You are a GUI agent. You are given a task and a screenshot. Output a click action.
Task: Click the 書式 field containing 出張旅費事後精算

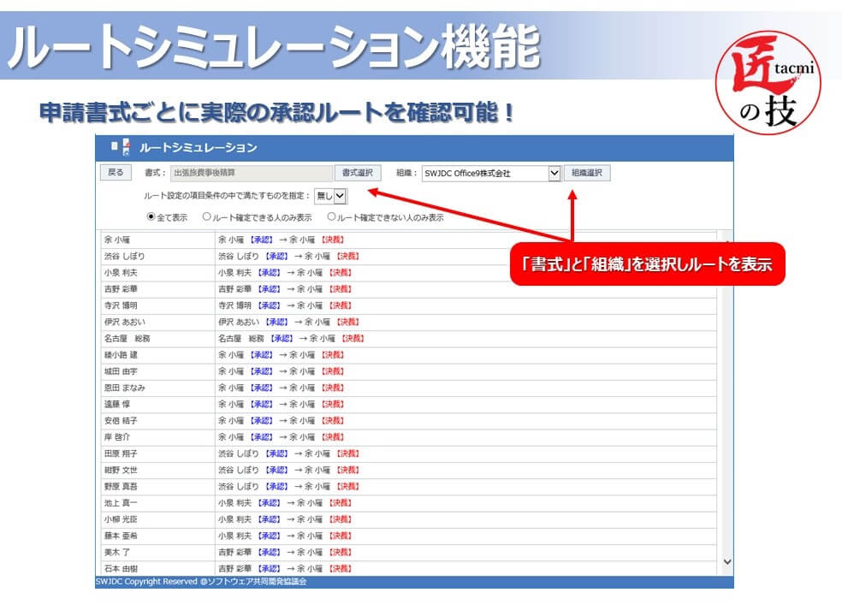[251, 173]
